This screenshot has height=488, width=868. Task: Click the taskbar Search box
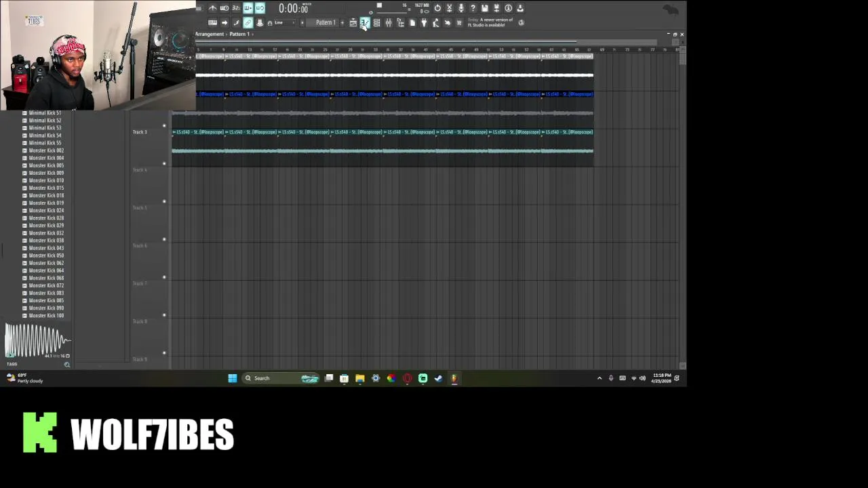[x=281, y=378]
